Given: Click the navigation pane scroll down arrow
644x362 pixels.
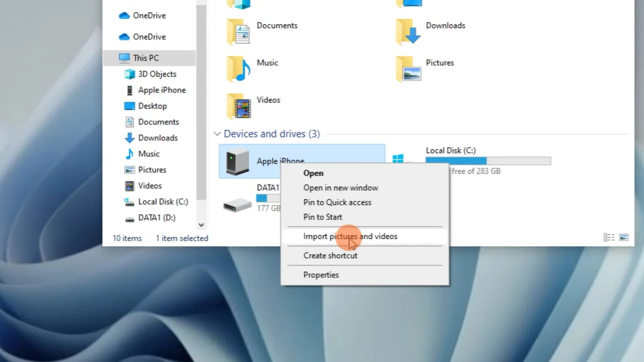Looking at the screenshot, I should (x=201, y=225).
